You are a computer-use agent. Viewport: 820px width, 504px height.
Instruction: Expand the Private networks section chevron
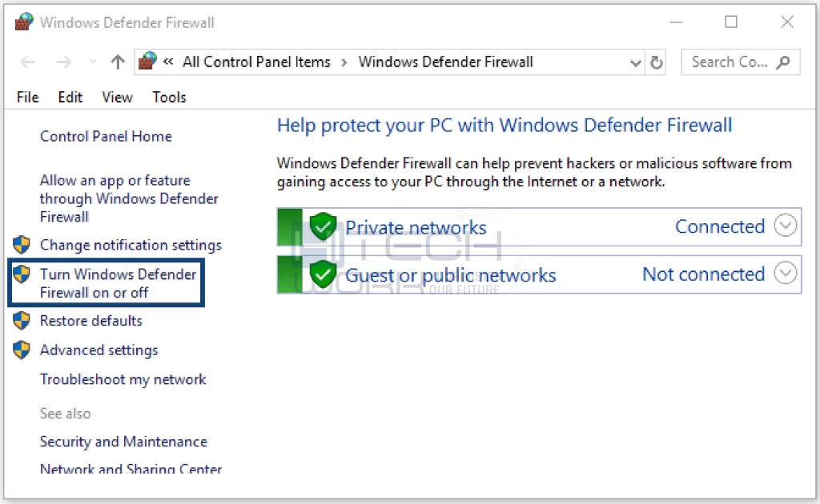tap(785, 226)
